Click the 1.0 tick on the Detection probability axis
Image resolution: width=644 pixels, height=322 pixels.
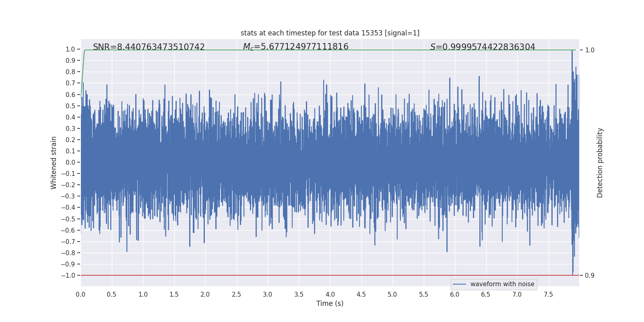(590, 50)
